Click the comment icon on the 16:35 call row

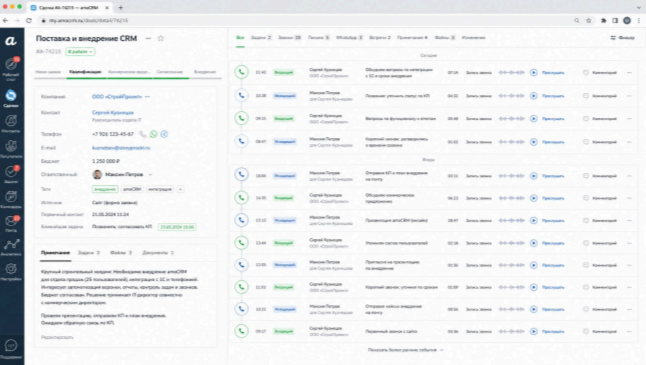pos(585,198)
